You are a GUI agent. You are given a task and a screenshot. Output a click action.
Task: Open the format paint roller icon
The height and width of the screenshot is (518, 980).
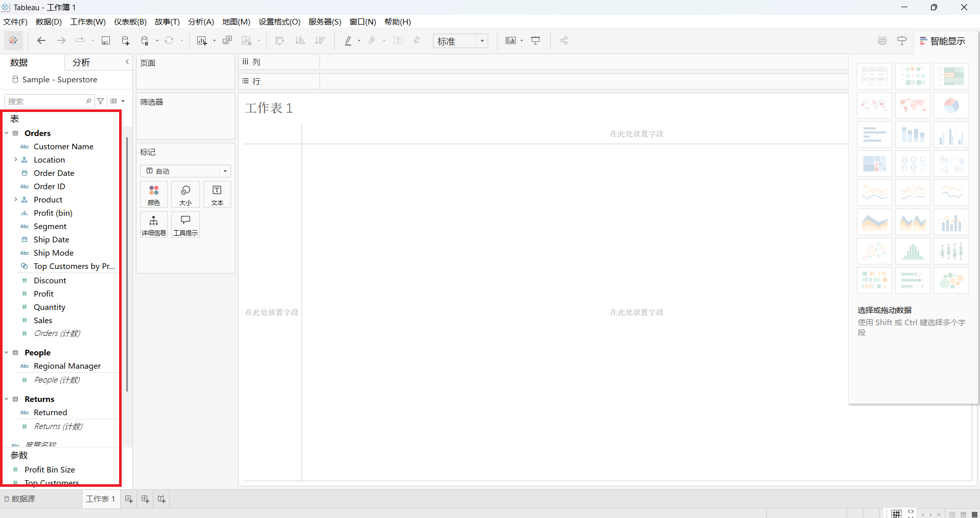902,40
